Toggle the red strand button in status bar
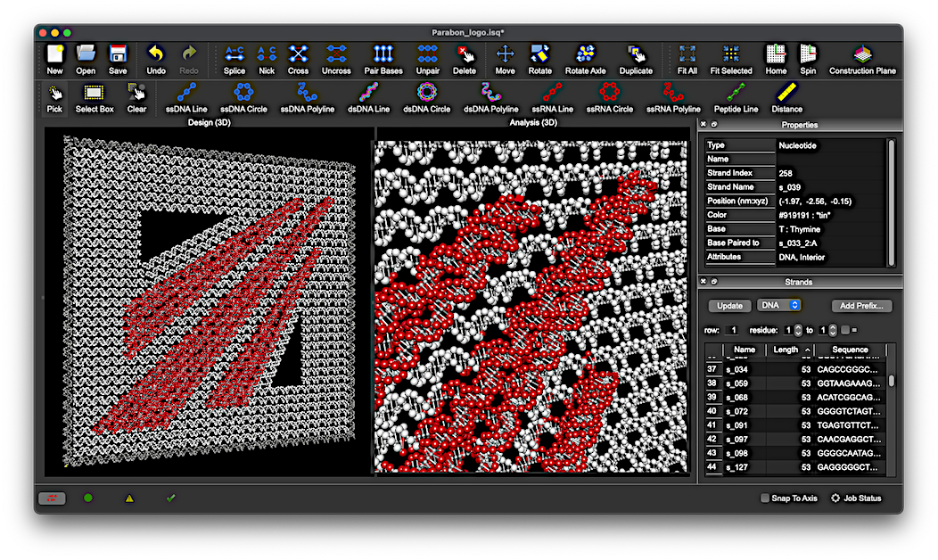This screenshot has width=938, height=560. click(x=52, y=498)
